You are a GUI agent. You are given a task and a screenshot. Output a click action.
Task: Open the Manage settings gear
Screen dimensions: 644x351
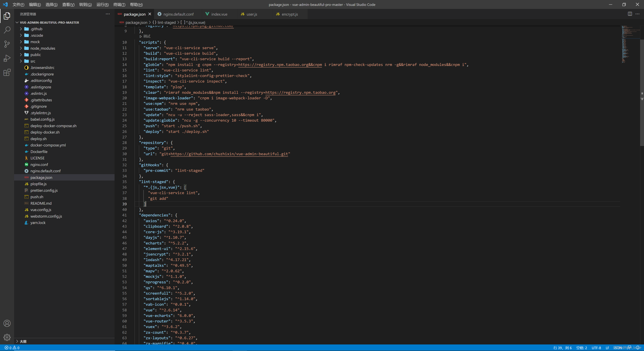(7, 337)
